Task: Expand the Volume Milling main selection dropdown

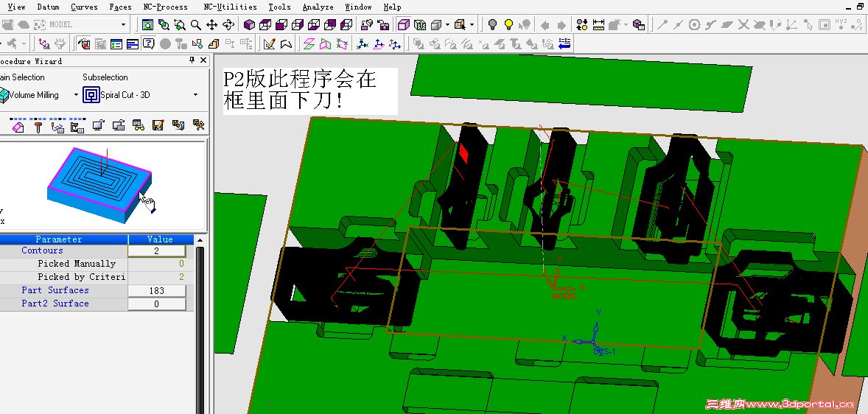Action: (x=77, y=95)
